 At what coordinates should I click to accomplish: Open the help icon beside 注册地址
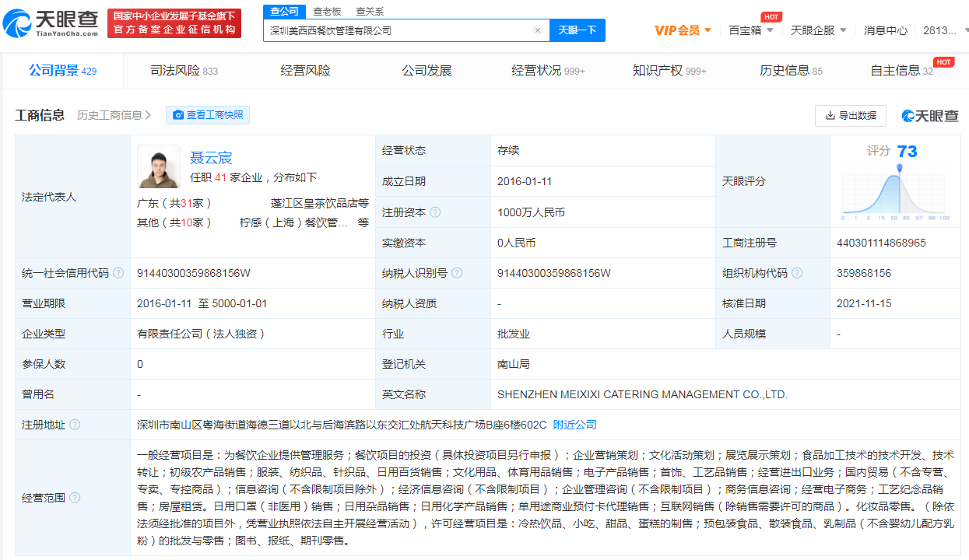(75, 425)
